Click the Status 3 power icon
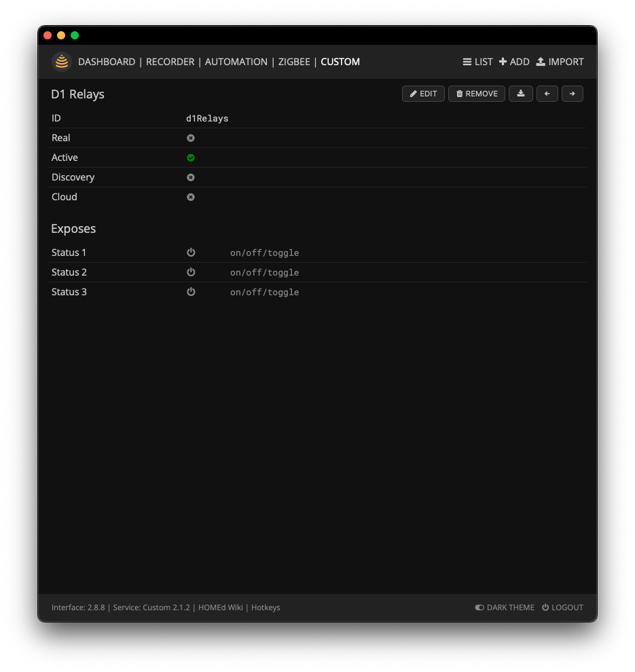The height and width of the screenshot is (672, 635). [191, 292]
